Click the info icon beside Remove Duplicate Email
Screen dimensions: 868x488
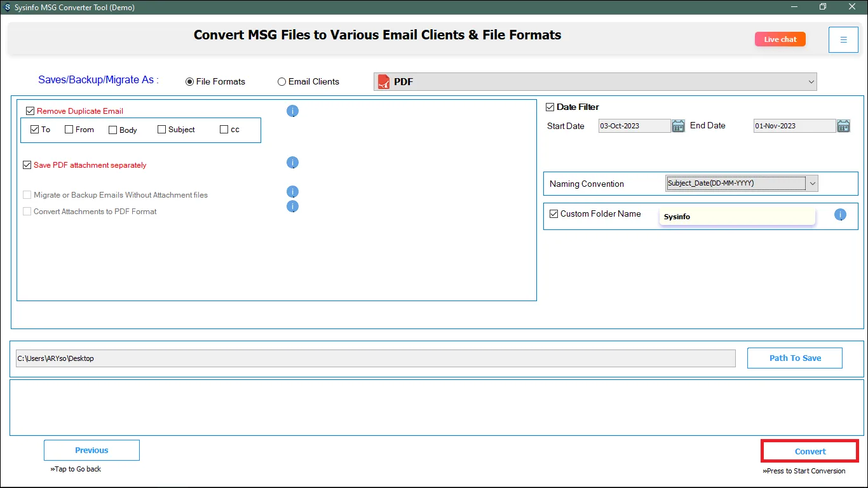(292, 111)
